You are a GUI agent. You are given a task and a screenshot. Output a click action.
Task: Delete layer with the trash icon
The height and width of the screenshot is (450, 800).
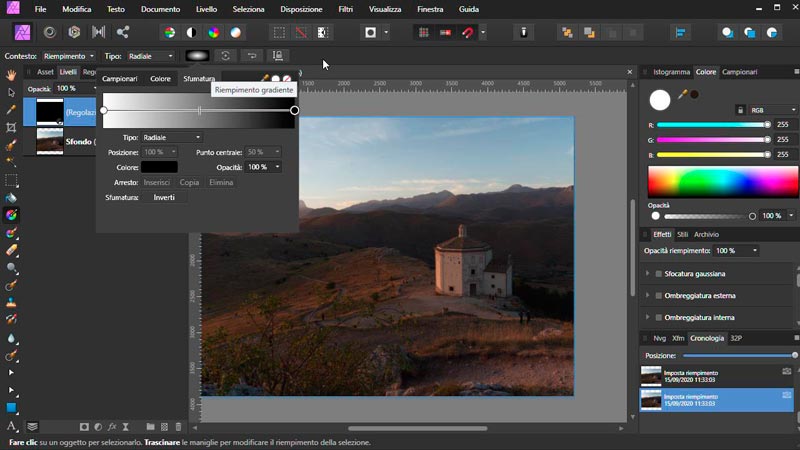pyautogui.click(x=178, y=427)
